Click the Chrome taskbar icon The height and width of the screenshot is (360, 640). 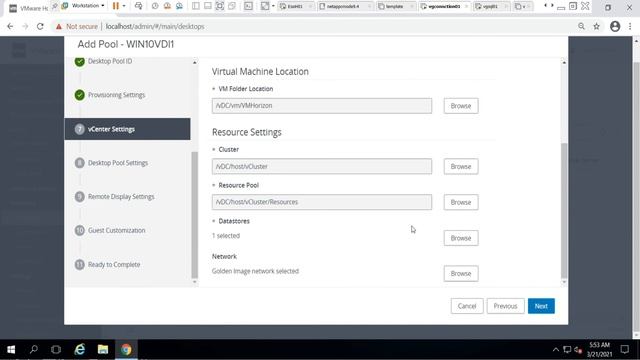126,349
